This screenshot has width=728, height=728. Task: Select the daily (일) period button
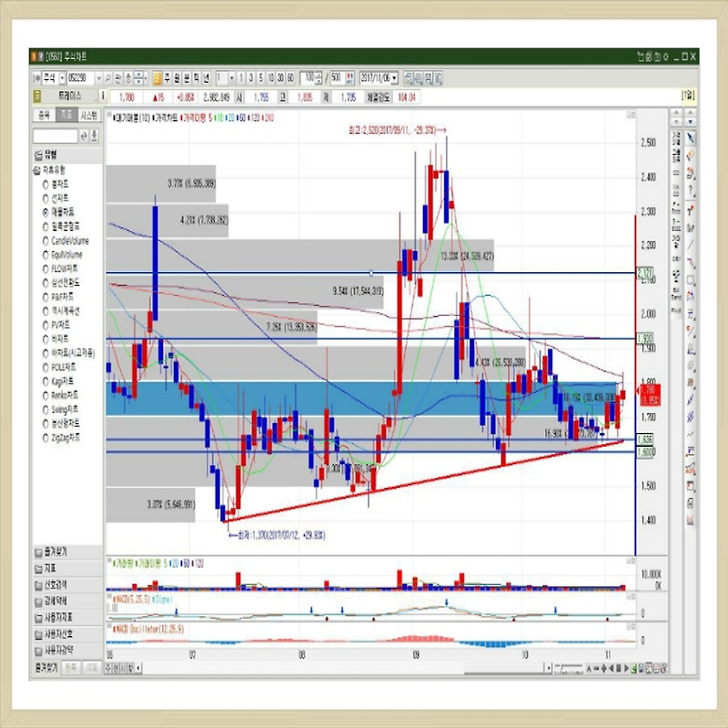click(x=157, y=78)
